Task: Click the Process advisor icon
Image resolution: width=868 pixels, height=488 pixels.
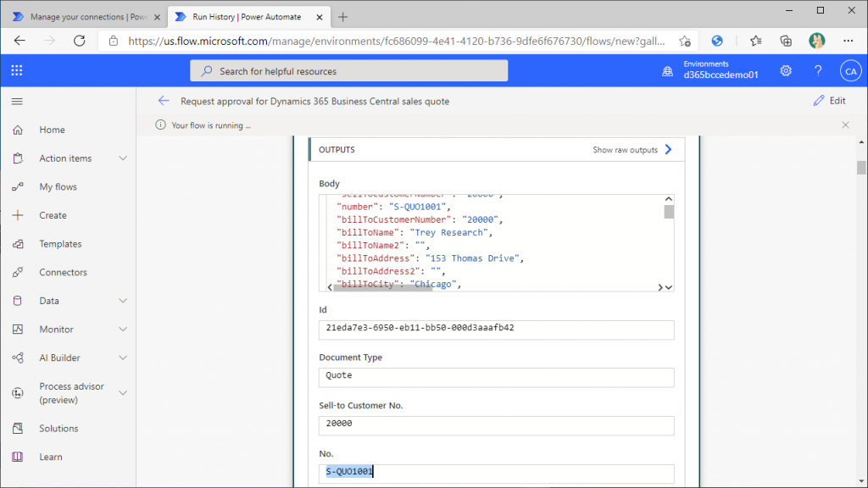Action: [x=18, y=393]
